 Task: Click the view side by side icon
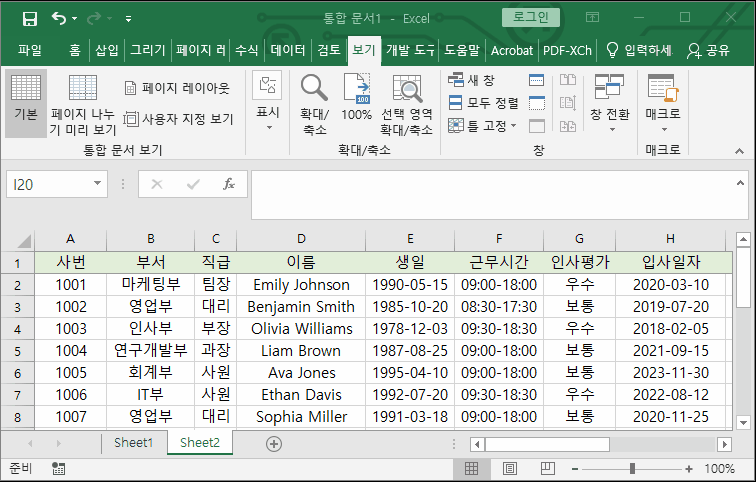[x=567, y=80]
